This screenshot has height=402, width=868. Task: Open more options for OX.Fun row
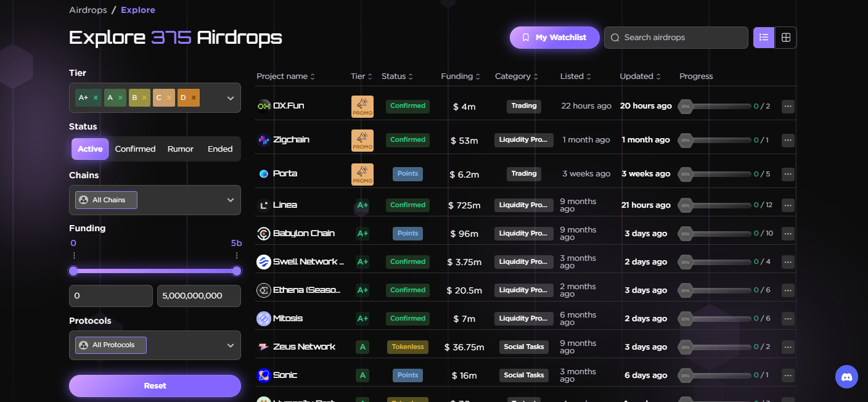tap(788, 106)
